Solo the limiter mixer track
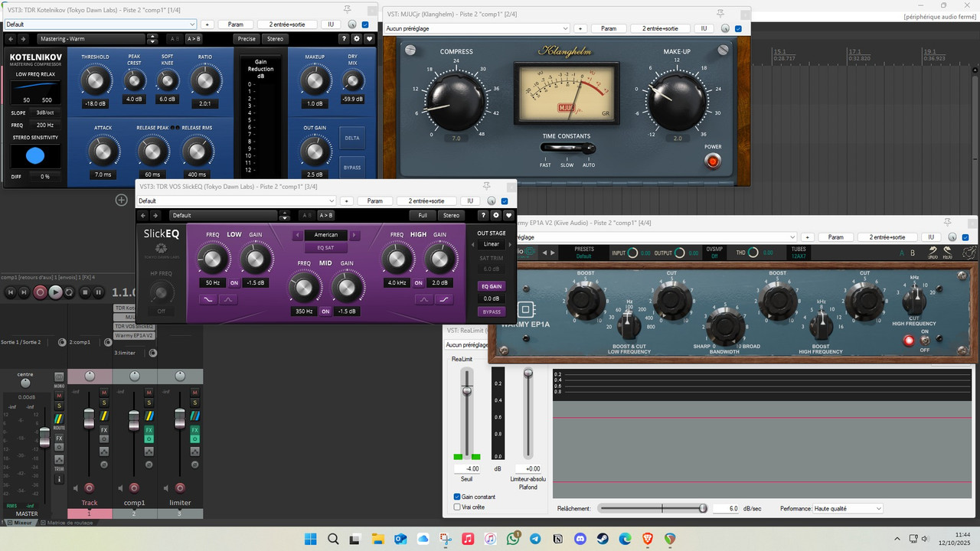980x551 pixels. tap(194, 403)
